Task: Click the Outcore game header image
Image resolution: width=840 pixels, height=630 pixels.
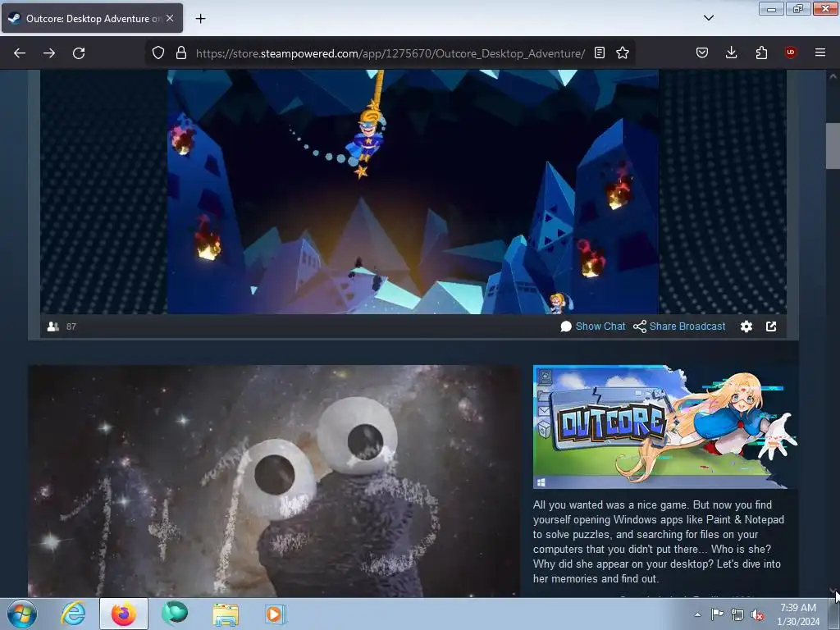Action: pyautogui.click(x=665, y=427)
